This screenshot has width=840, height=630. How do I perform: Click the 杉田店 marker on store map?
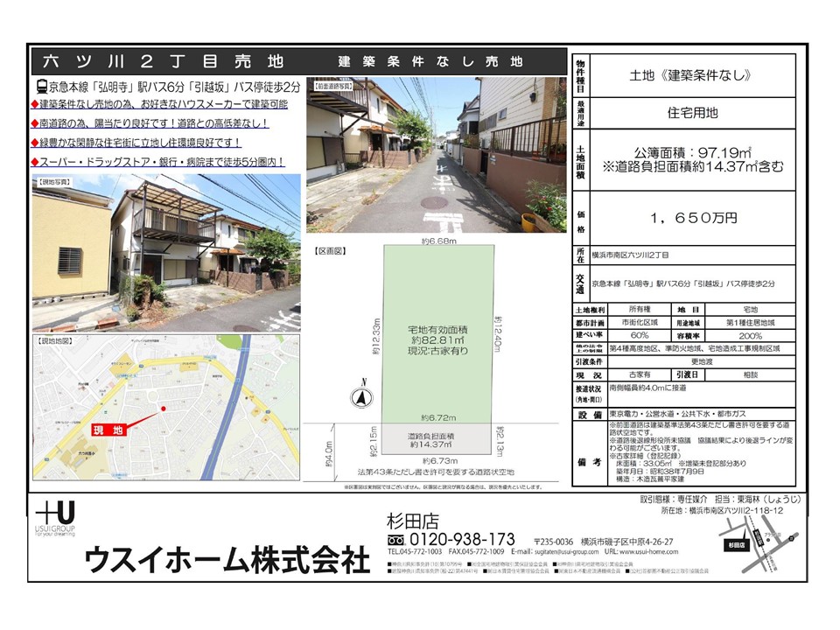click(738, 543)
